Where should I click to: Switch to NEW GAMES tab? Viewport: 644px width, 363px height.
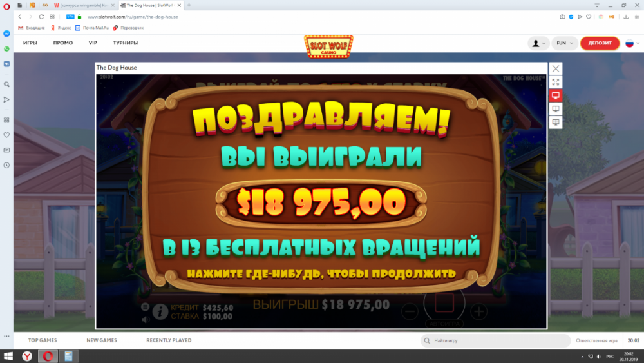[x=102, y=340]
